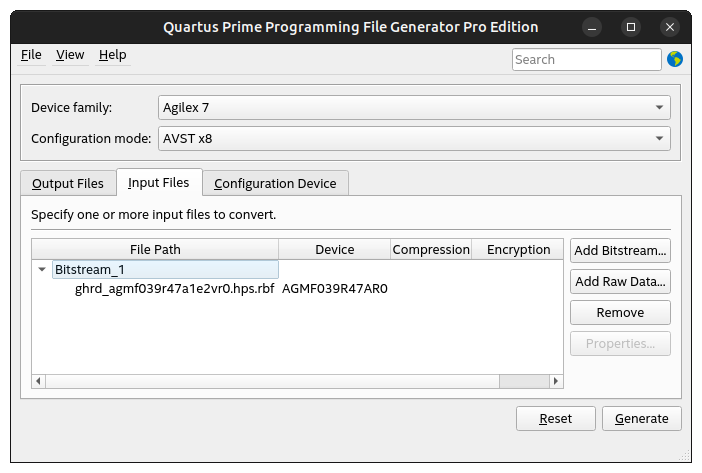Click the Add Raw Data button
The image size is (702, 473).
coord(620,282)
